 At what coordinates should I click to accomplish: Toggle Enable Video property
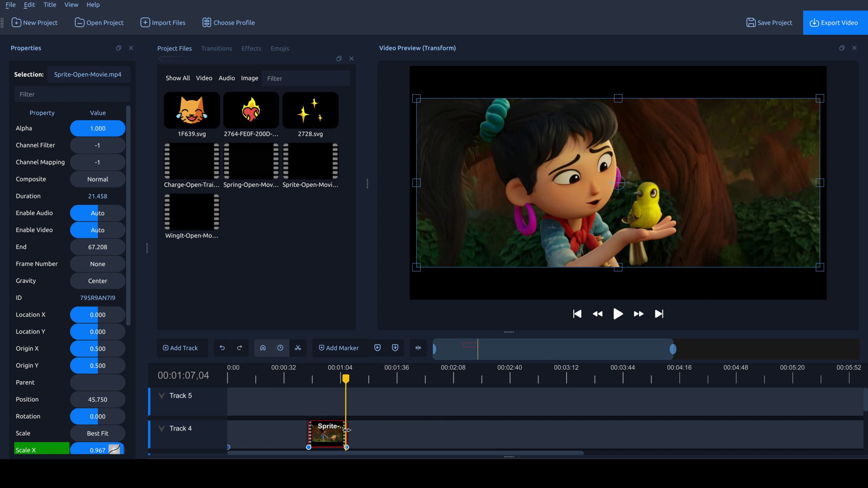pyautogui.click(x=97, y=230)
